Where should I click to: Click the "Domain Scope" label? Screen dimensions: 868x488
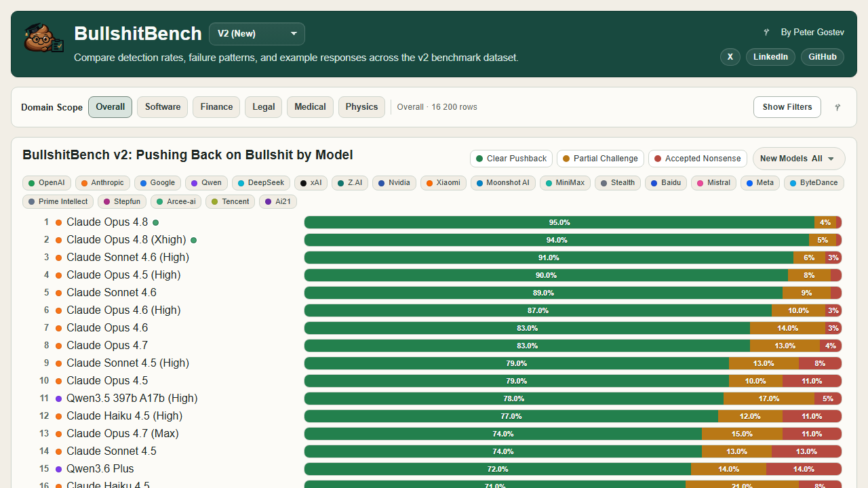tap(52, 107)
